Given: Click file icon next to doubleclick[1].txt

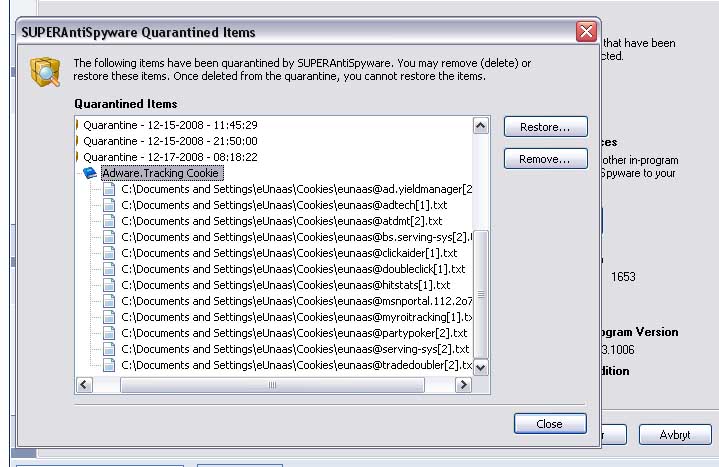Looking at the screenshot, I should tap(109, 269).
